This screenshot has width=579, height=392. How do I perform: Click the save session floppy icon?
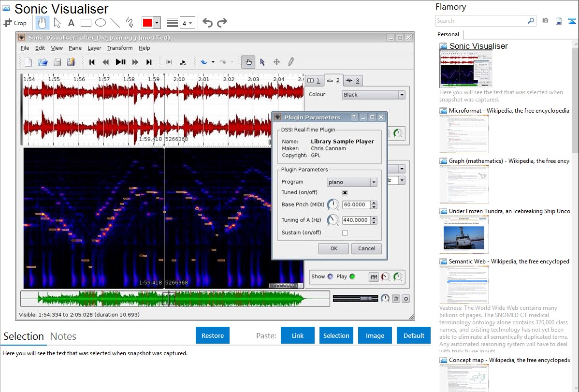57,62
